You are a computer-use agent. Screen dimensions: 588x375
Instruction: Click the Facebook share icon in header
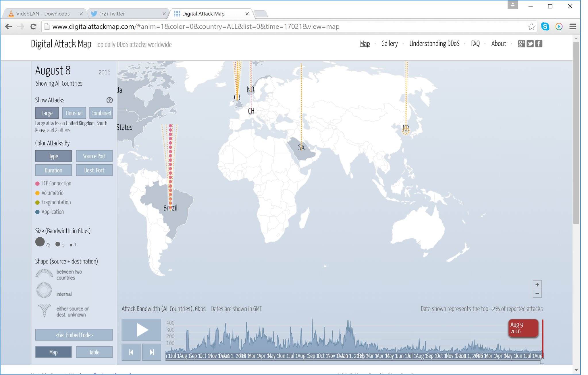[539, 44]
